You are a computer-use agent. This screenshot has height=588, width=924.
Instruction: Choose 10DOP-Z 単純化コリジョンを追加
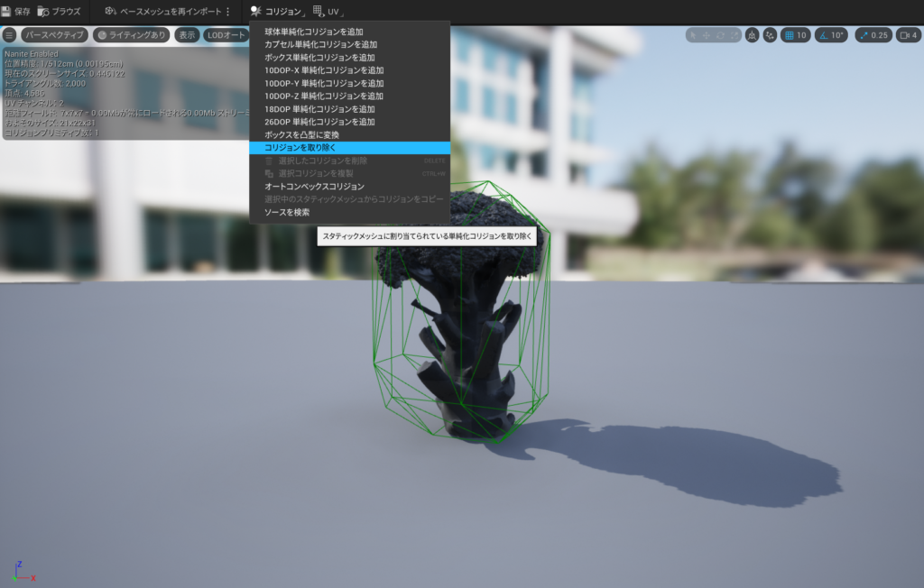click(x=349, y=96)
